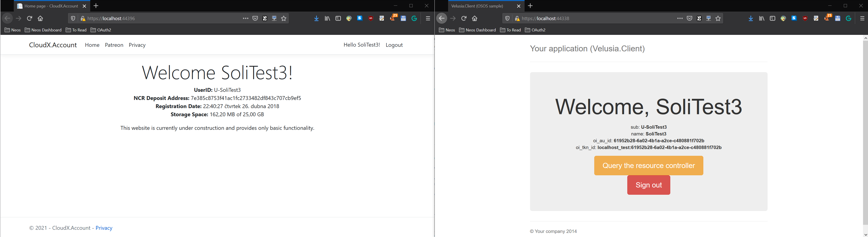
Task: Go back in the Velusia.Client window
Action: (x=442, y=19)
